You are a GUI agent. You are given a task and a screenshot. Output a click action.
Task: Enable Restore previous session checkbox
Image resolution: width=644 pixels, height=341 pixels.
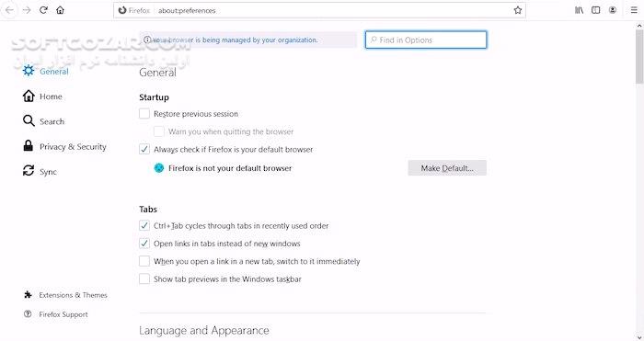[144, 114]
